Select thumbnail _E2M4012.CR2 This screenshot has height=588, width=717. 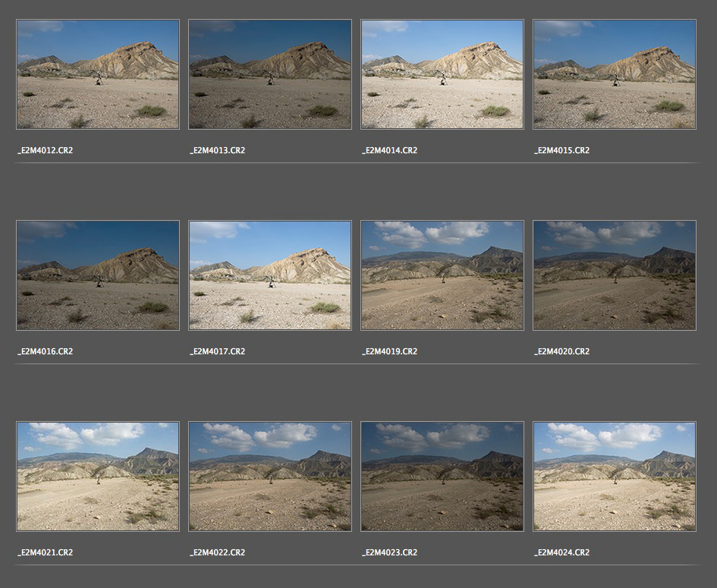tap(98, 74)
